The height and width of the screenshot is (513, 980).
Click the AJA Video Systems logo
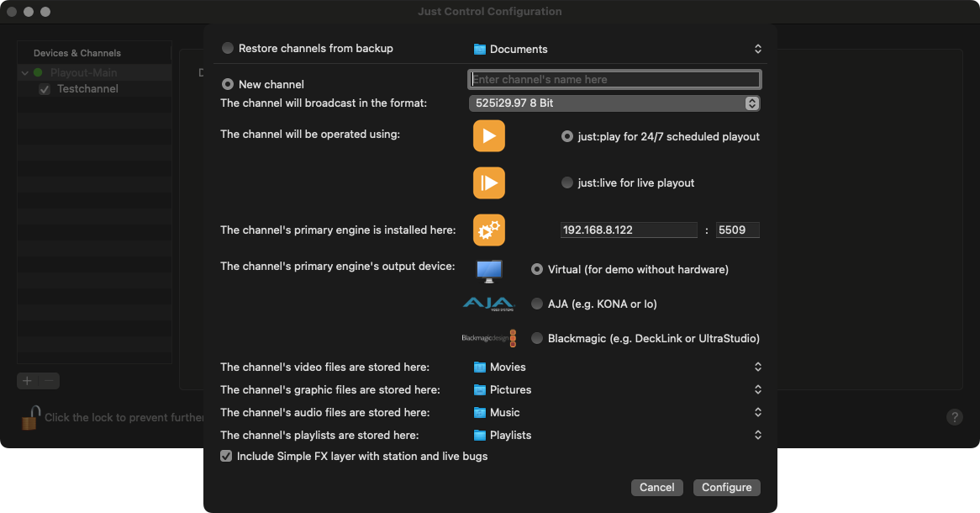(x=489, y=304)
